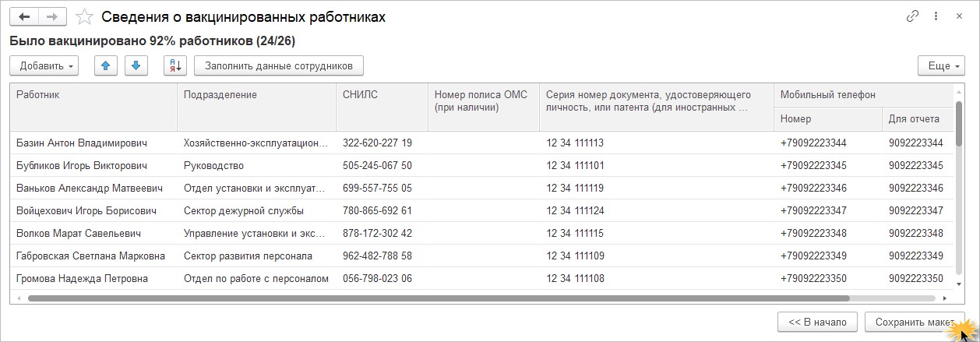Screen dimensions: 980x342
Task: Click SNILS cell 056-798-023 06
Action: pos(382,278)
